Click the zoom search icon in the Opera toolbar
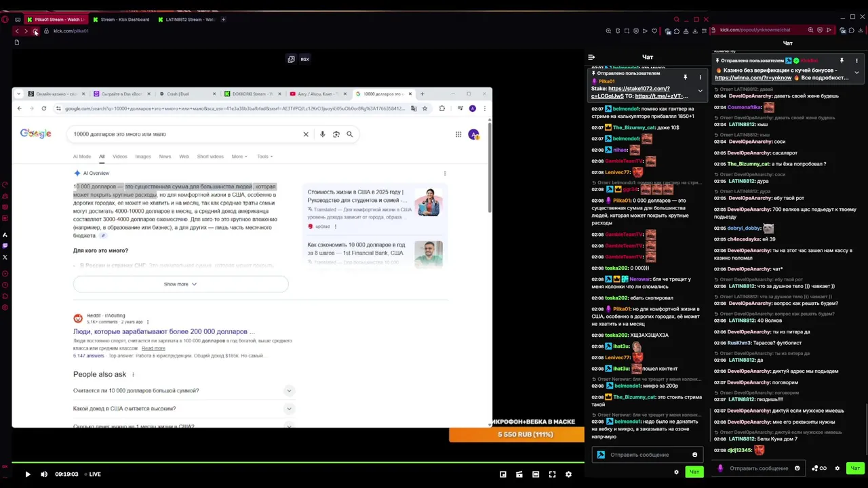 608,31
